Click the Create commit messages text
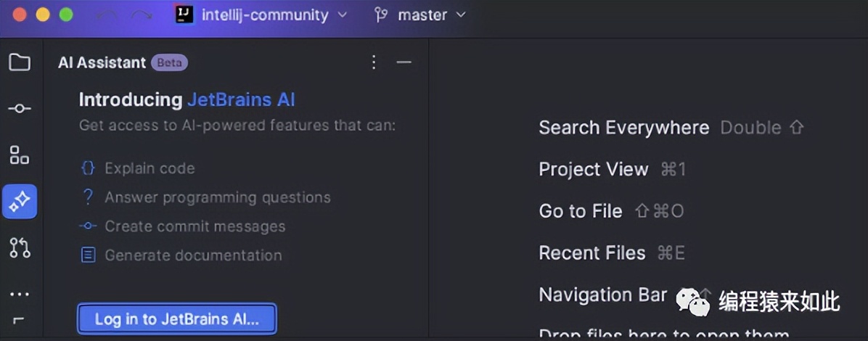This screenshot has width=868, height=341. pos(195,226)
